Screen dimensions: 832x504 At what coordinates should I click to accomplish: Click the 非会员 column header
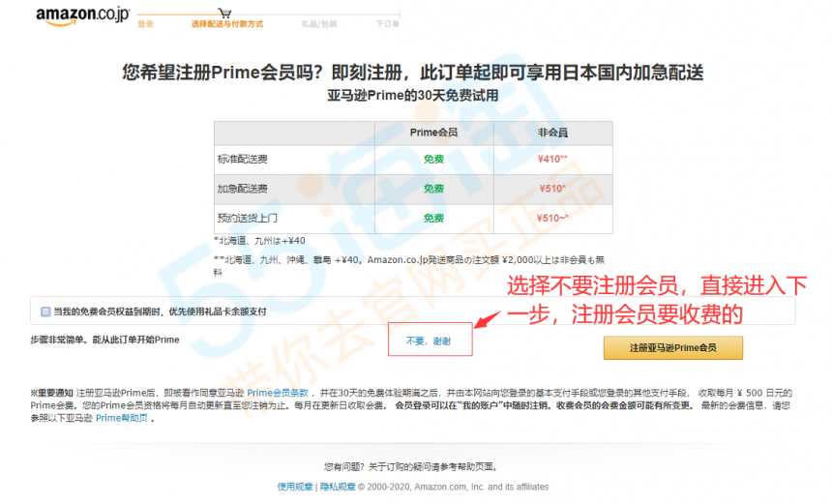tap(552, 133)
